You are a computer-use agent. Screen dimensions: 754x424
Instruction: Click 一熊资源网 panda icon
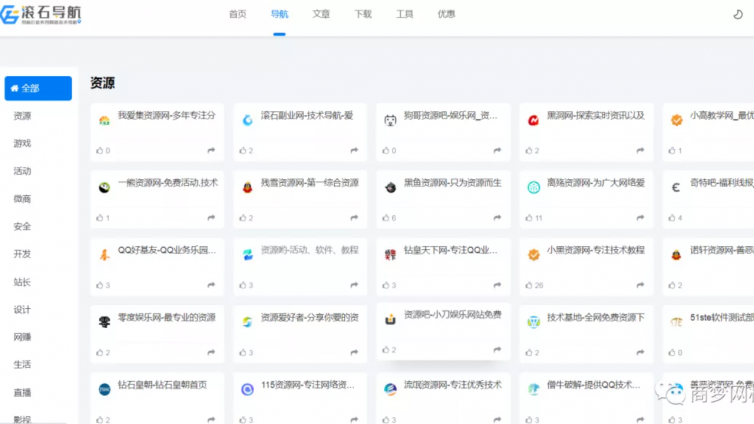104,187
